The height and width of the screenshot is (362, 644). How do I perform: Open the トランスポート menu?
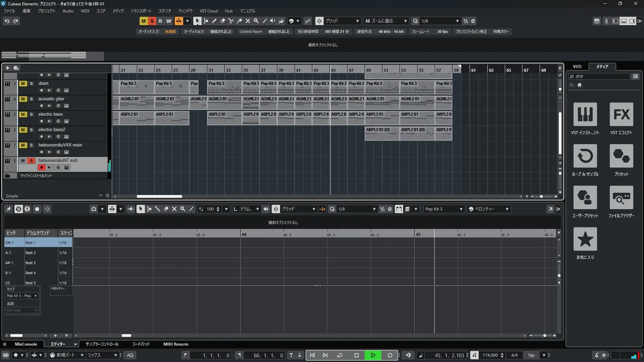(141, 11)
